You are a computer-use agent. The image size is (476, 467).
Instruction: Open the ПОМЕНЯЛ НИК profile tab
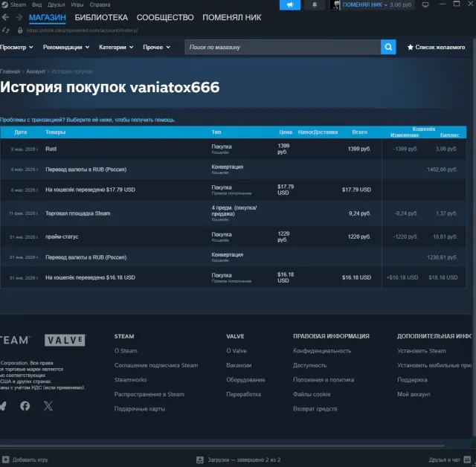tap(231, 17)
